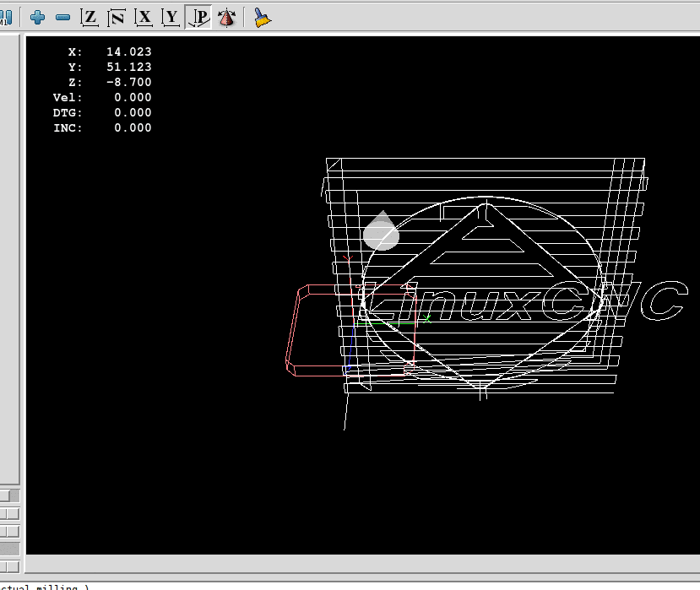700x590 pixels.
Task: Click the gray tool cone in the preview
Action: tap(381, 232)
